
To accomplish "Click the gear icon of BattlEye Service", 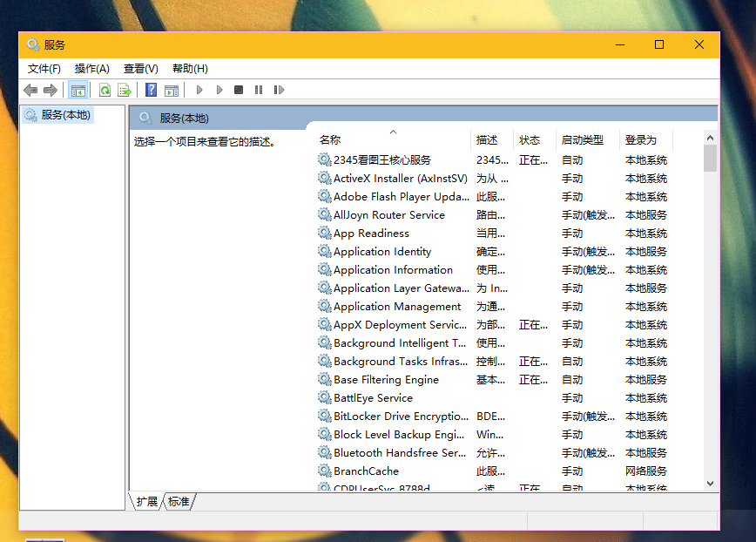I will click(x=325, y=397).
